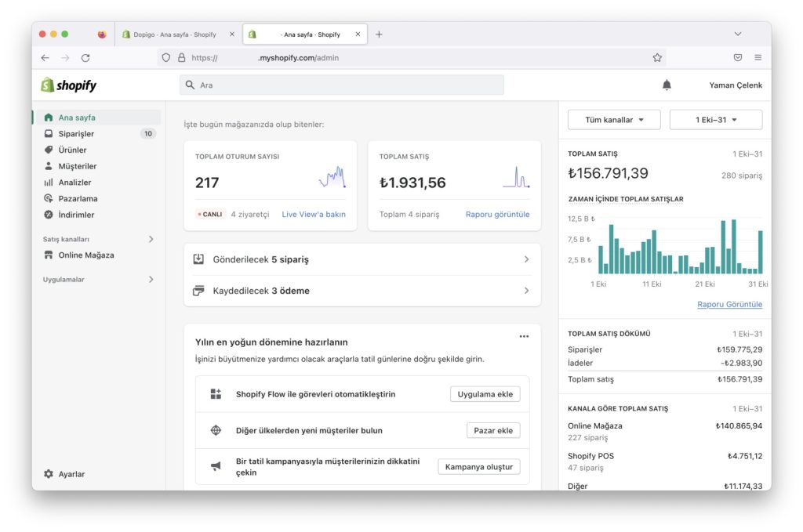The width and height of the screenshot is (803, 532).
Task: Go back in browser history
Action: tap(45, 58)
